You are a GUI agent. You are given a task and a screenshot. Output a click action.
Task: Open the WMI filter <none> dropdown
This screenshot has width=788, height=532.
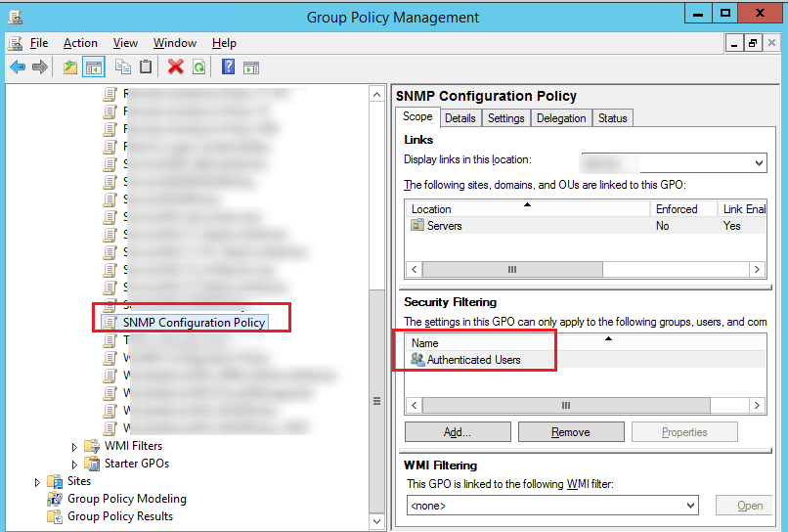tap(690, 506)
